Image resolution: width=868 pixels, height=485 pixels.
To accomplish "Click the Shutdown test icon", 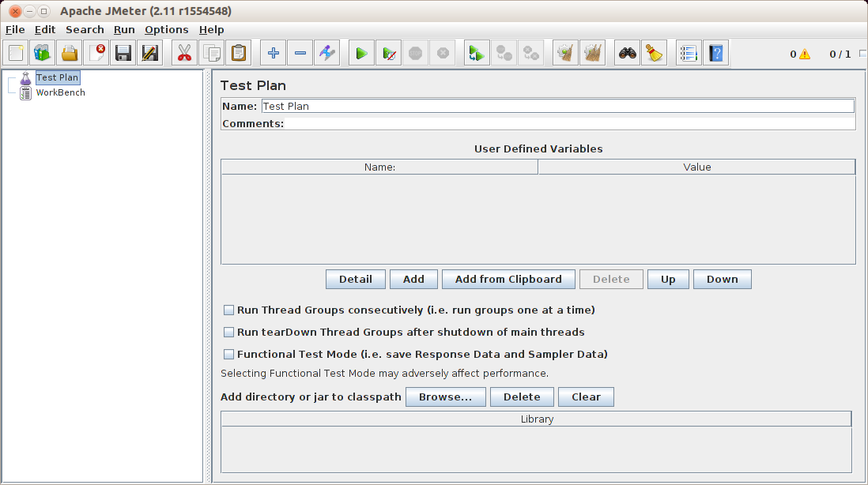I will point(443,53).
